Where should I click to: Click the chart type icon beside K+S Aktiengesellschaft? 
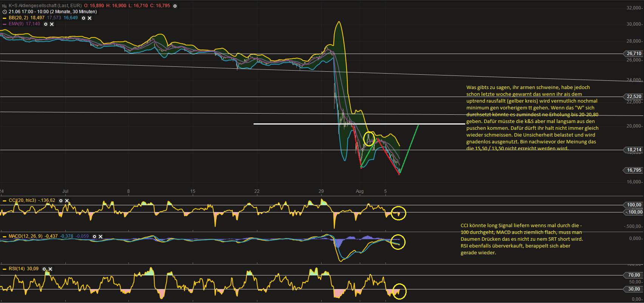pyautogui.click(x=5, y=6)
